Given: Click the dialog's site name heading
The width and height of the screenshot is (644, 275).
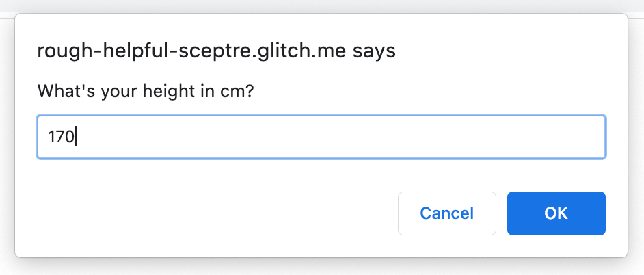Looking at the screenshot, I should pos(216,51).
